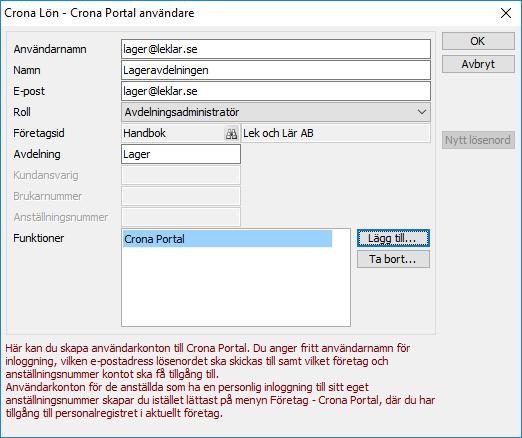Edit the Avdelning field containing Lager
This screenshot has height=438, width=522.
coord(181,154)
